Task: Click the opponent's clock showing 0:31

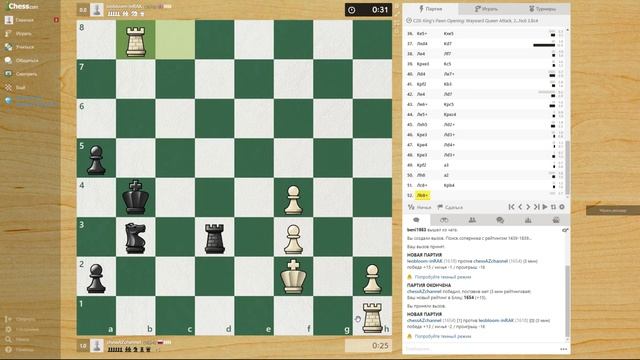Action: (x=369, y=10)
